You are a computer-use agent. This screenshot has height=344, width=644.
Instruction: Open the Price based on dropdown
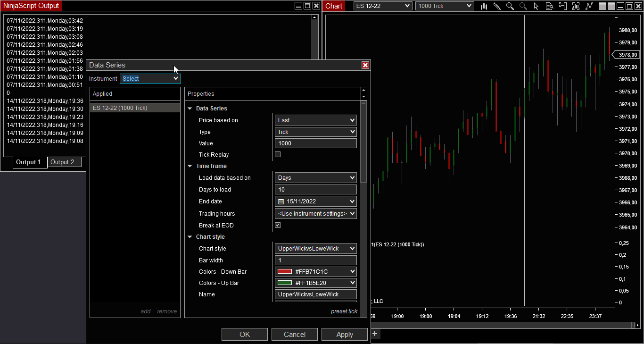pos(316,120)
